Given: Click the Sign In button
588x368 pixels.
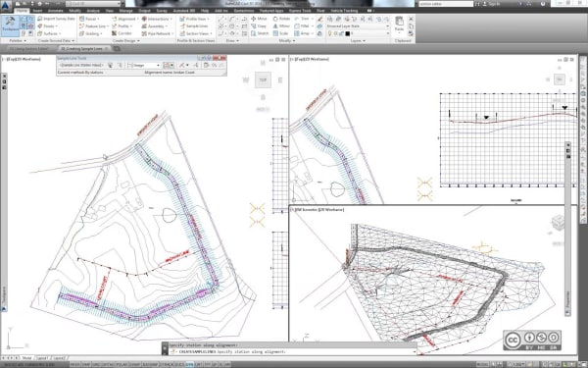Looking at the screenshot, I should pyautogui.click(x=491, y=4).
